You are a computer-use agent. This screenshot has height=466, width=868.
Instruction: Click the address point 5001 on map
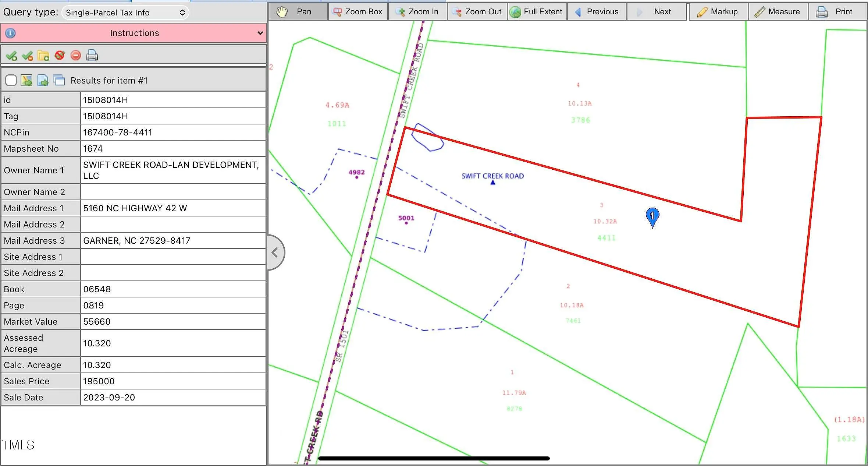[x=406, y=219]
